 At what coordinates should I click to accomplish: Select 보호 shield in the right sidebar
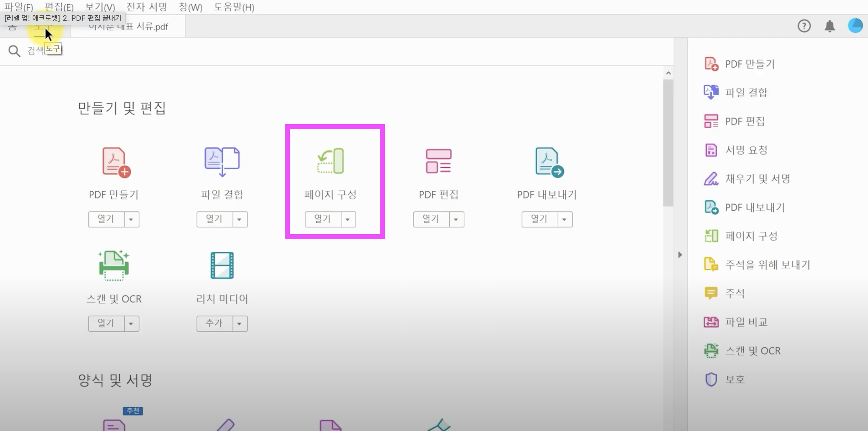coord(734,379)
